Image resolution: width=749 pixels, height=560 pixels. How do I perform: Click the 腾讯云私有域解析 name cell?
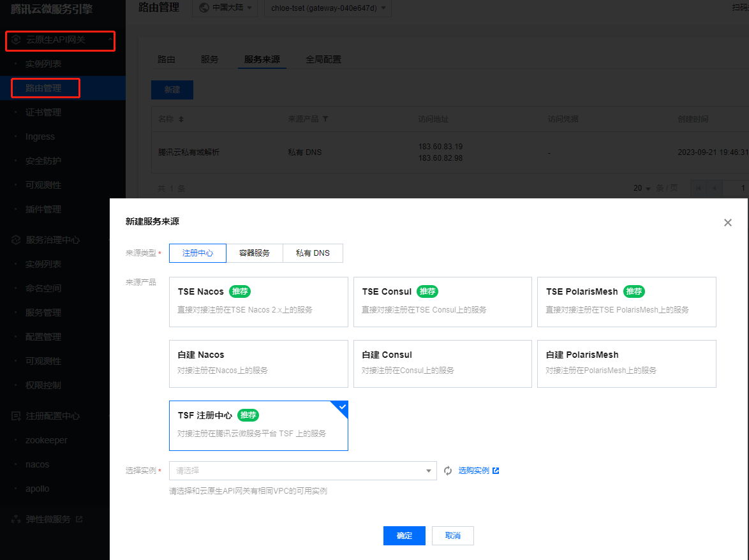[x=189, y=152]
